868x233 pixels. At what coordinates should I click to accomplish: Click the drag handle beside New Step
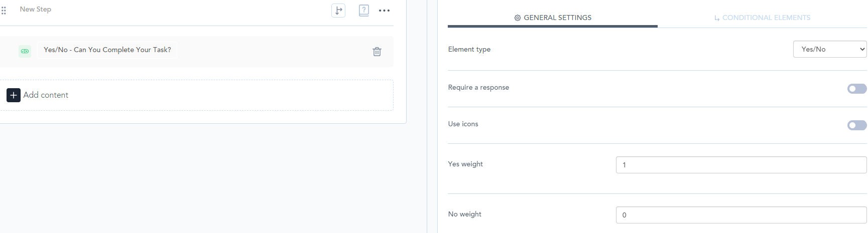(x=4, y=10)
